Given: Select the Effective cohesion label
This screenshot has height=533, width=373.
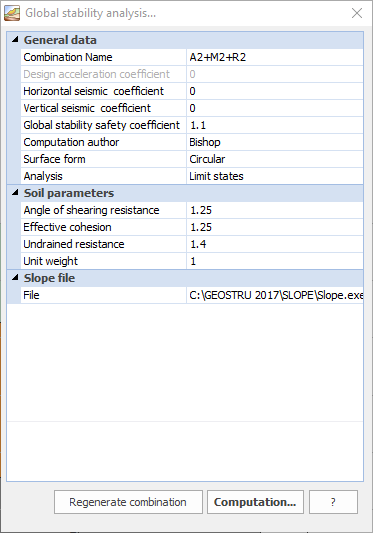Looking at the screenshot, I should click(67, 227).
